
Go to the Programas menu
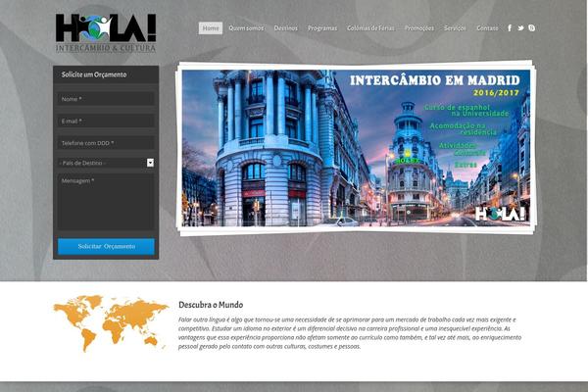point(322,28)
